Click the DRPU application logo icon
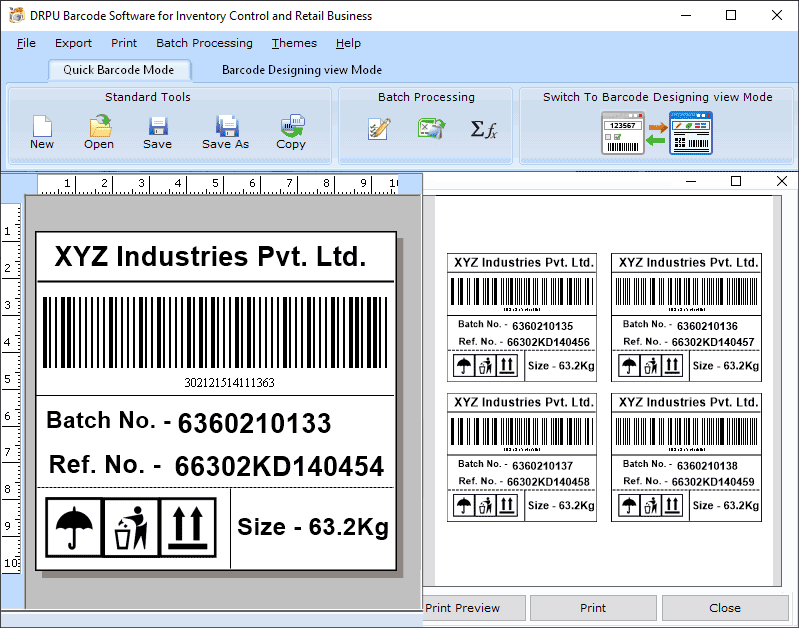This screenshot has width=799, height=628. 16,15
